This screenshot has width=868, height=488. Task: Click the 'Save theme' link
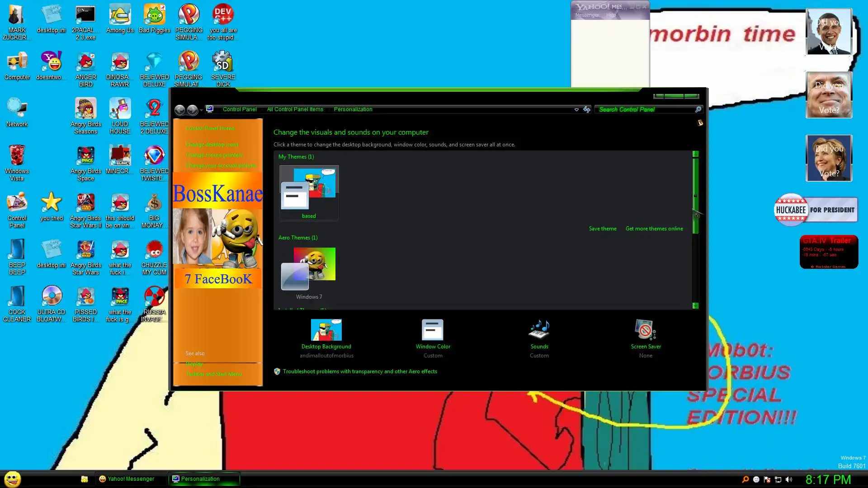pos(602,229)
